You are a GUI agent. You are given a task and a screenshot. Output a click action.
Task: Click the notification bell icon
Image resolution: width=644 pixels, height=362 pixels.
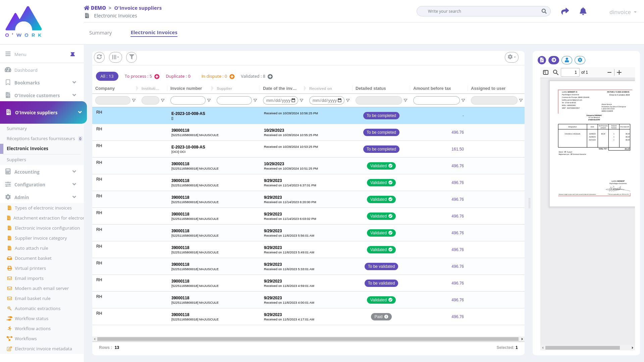point(583,11)
